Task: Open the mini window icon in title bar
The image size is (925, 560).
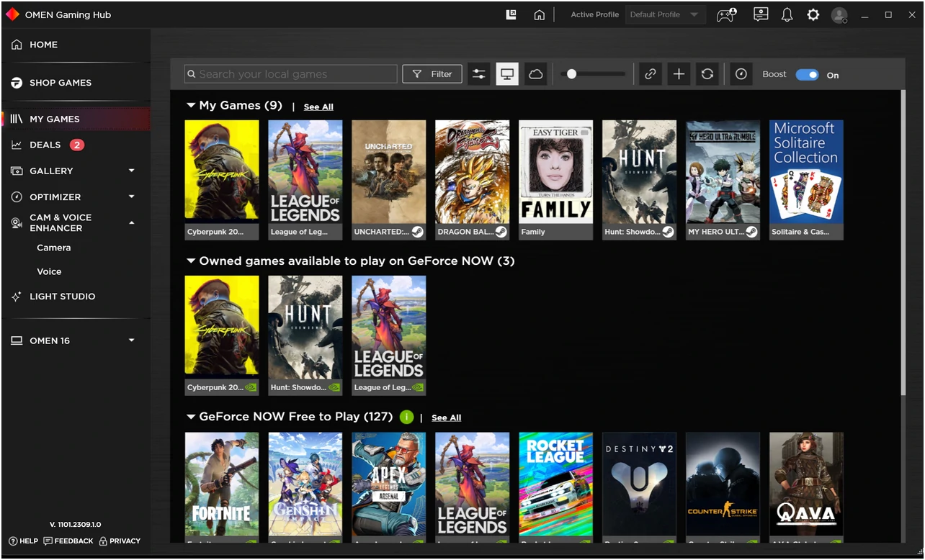Action: [511, 14]
